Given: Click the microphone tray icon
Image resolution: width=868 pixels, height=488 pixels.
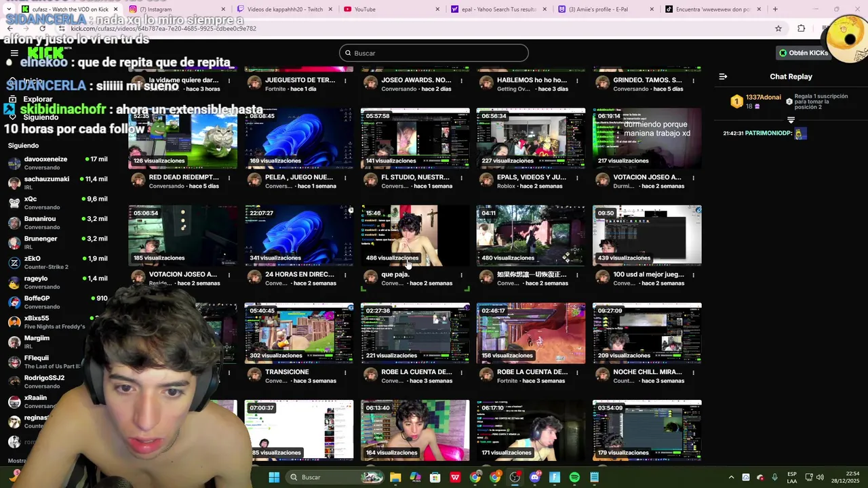Looking at the screenshot, I should (x=774, y=477).
